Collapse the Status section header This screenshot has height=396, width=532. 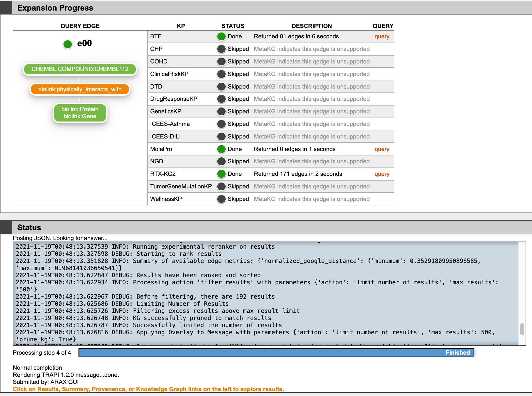point(266,227)
